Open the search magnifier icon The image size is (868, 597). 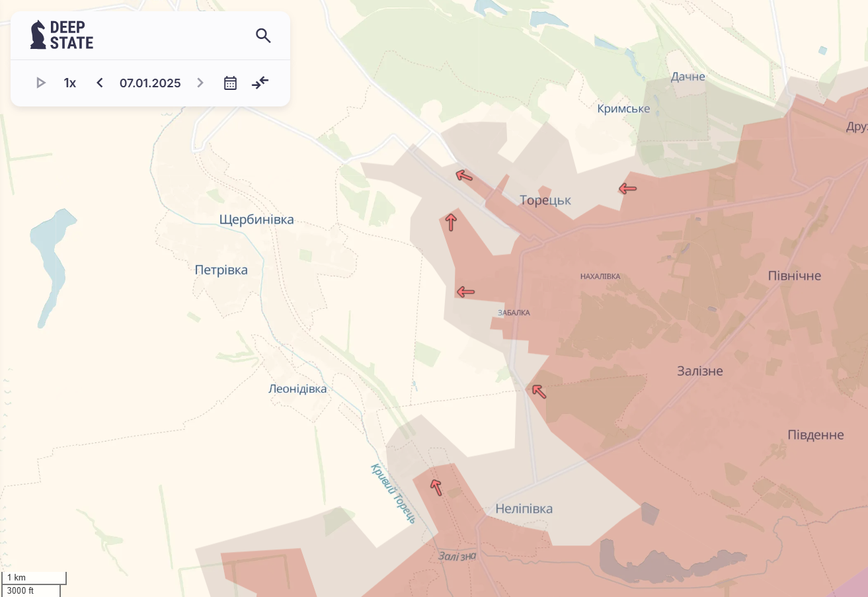[x=263, y=36]
